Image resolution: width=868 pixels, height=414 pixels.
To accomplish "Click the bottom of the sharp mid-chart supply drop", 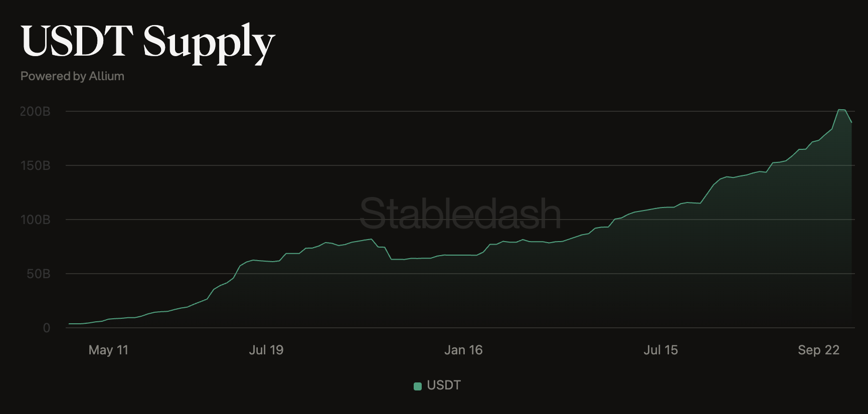I will 391,259.
